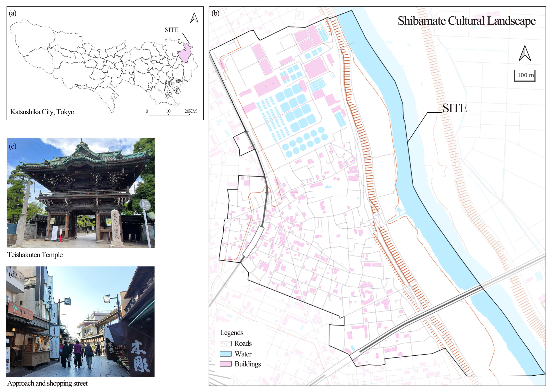Viewport: 552px width, 392px height.
Task: Click the Teishakuten Temple photo
Action: tap(80, 193)
